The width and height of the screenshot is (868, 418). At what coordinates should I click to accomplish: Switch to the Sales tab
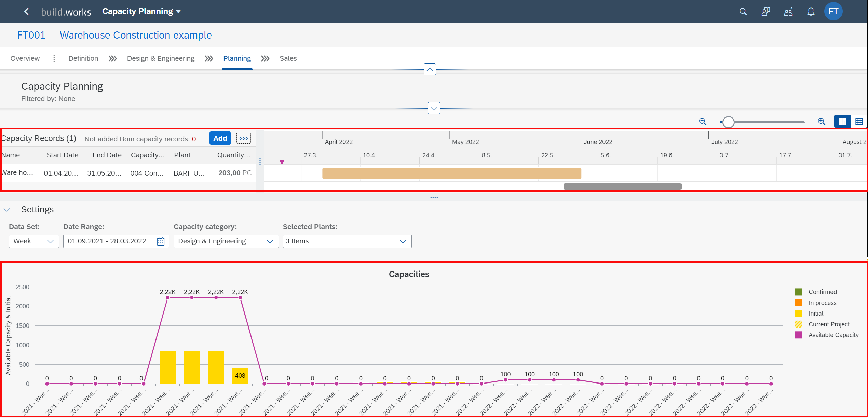tap(288, 58)
